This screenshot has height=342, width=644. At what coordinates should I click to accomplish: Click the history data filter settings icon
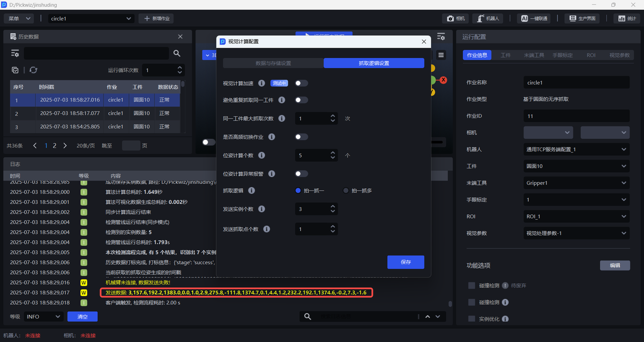coord(15,53)
